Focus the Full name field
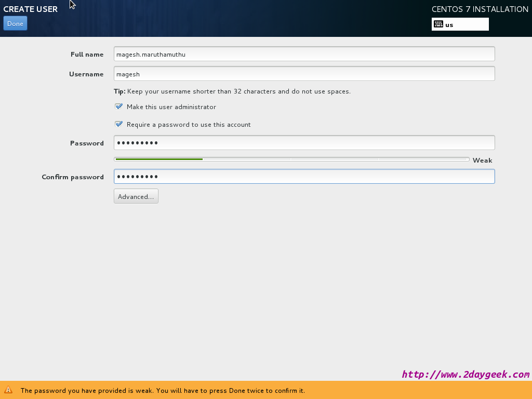This screenshot has height=399, width=532. 304,54
